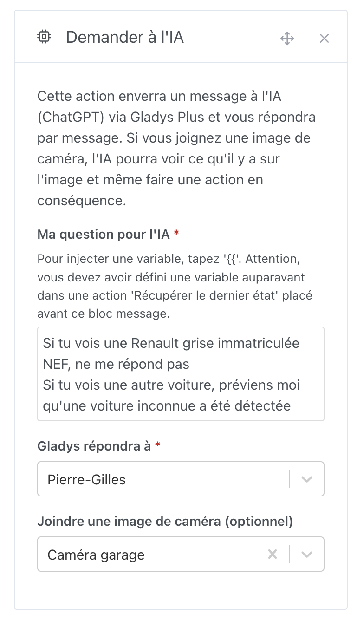The width and height of the screenshot is (364, 627).
Task: Click the Demander à l'IA title text
Action: pyautogui.click(x=125, y=37)
